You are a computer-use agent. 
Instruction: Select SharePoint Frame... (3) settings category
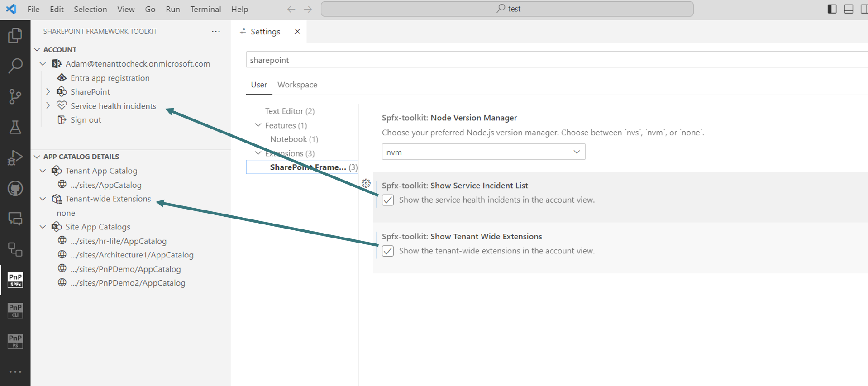click(302, 167)
